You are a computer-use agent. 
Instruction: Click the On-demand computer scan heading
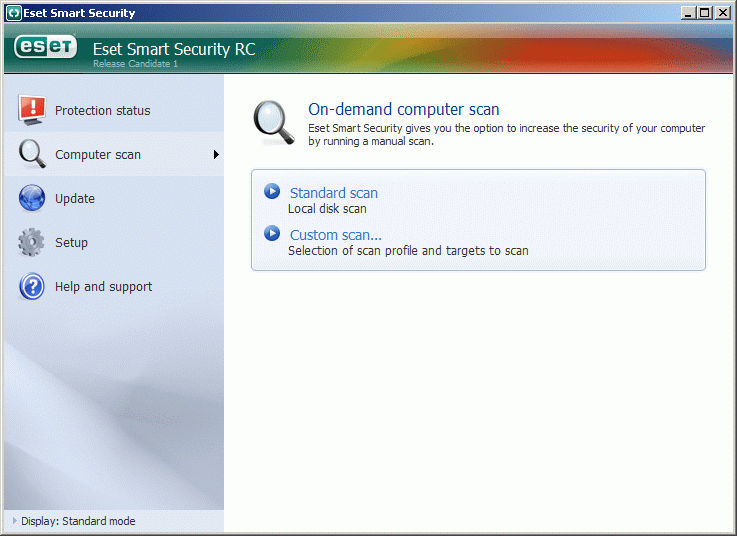(x=403, y=109)
